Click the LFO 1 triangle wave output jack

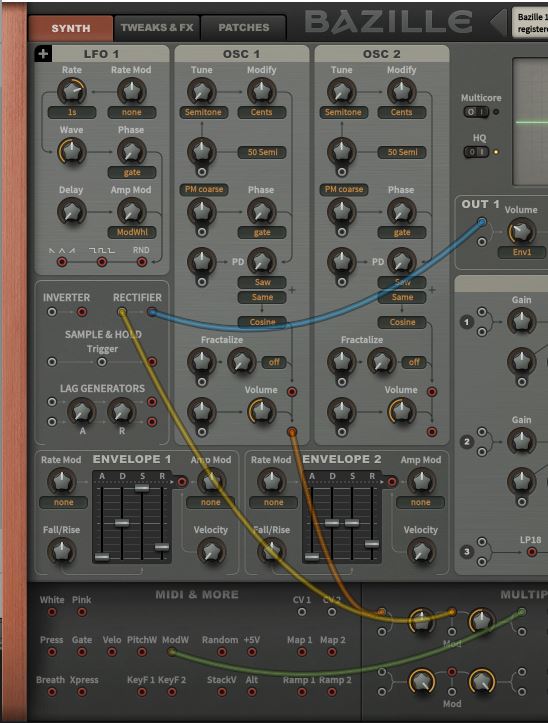pyautogui.click(x=62, y=262)
